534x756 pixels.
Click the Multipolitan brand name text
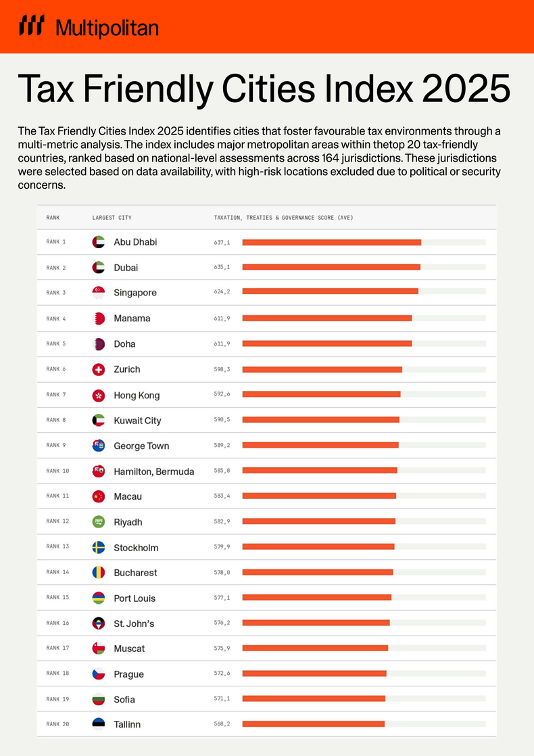point(107,28)
